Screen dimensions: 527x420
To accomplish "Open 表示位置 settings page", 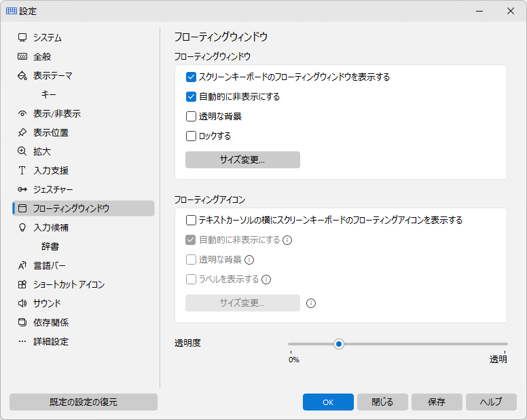I will 84,132.
